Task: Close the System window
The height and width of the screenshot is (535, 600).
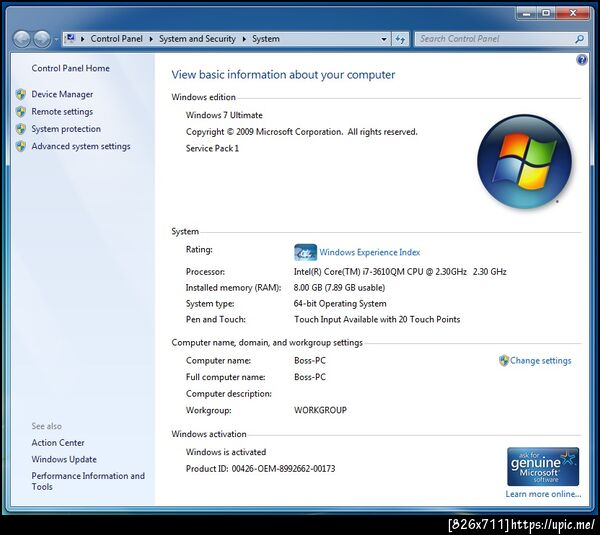Action: pyautogui.click(x=572, y=13)
